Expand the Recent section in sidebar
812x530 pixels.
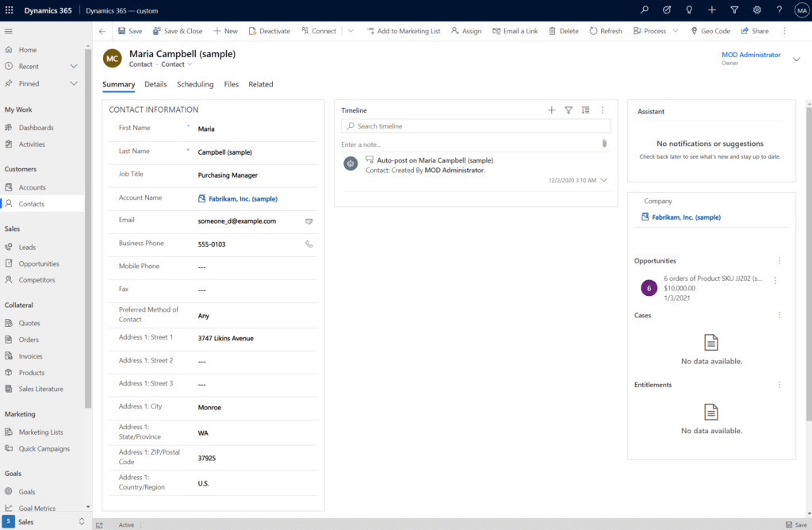pos(74,67)
